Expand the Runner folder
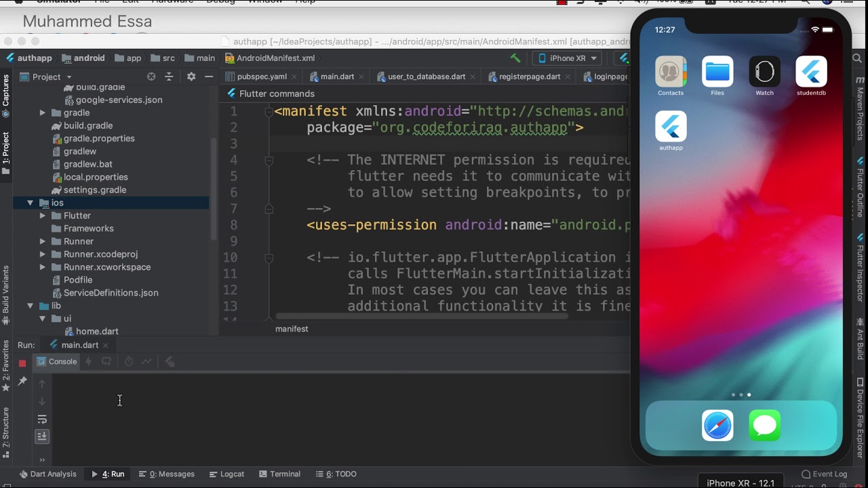868x488 pixels. click(43, 241)
